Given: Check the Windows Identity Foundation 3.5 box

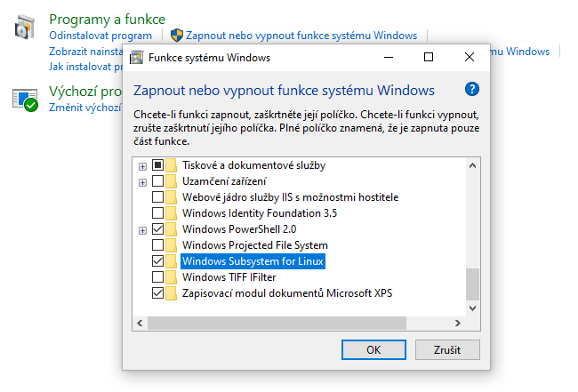Looking at the screenshot, I should [x=158, y=213].
